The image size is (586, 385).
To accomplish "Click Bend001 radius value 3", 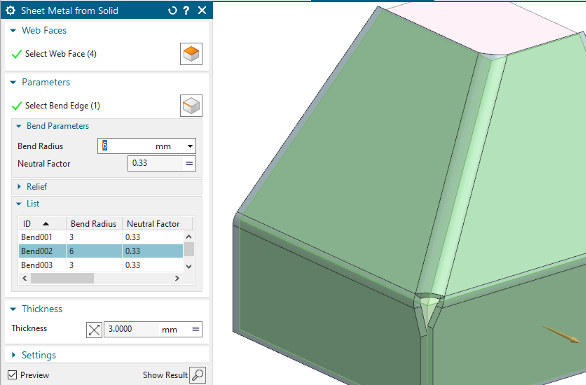I will (71, 237).
